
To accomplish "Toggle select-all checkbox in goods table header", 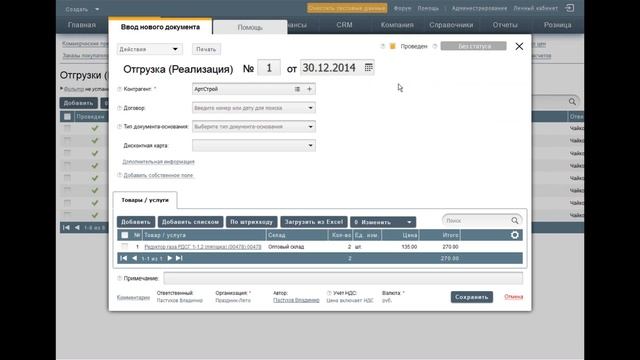I will tap(125, 235).
